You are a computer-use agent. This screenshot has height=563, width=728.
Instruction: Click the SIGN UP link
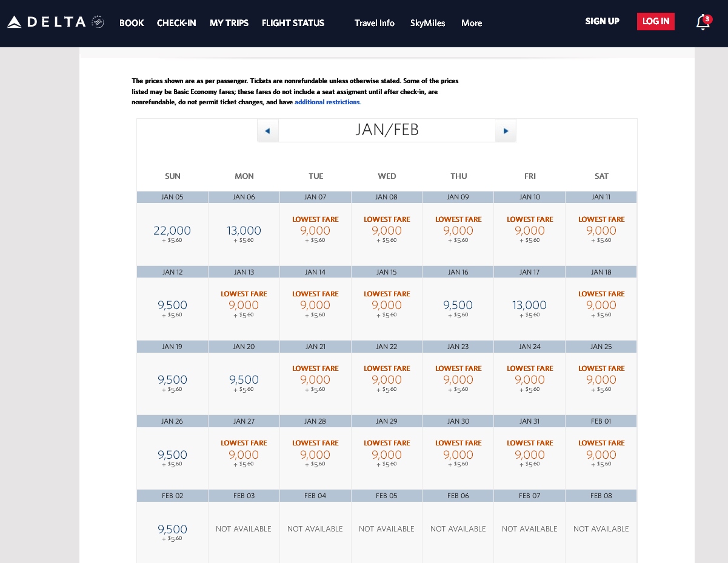click(x=602, y=21)
